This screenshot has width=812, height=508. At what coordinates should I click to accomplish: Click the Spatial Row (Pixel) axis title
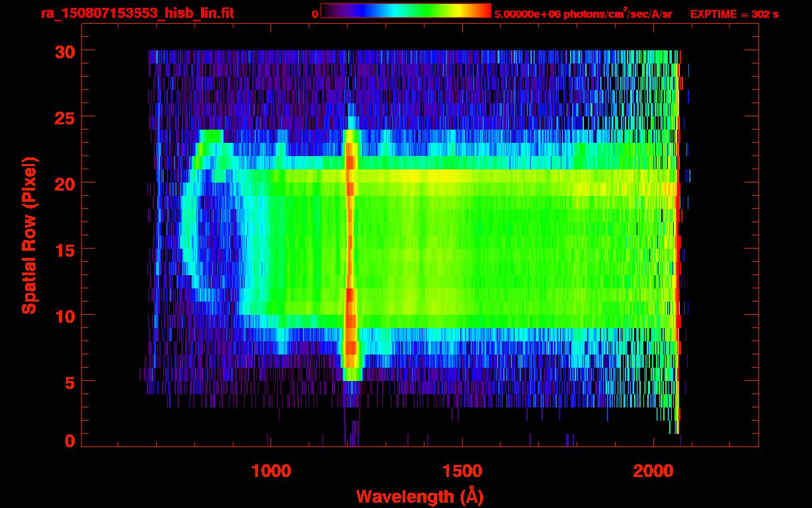(x=29, y=235)
